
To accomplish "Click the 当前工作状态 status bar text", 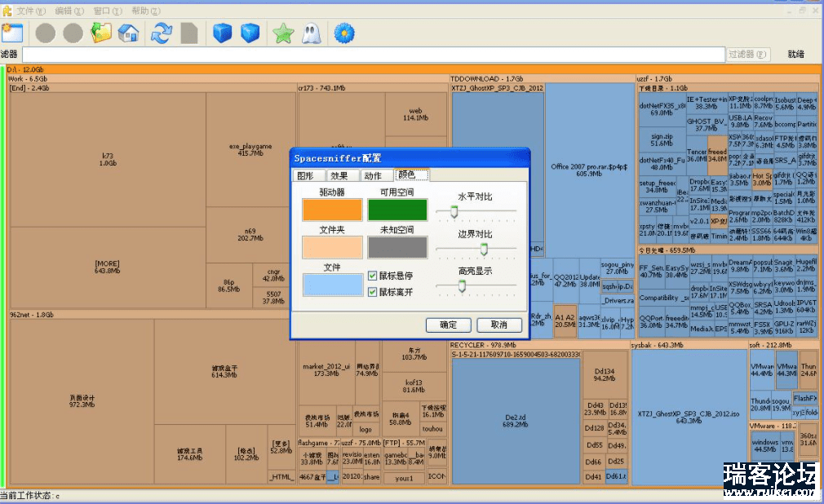I will (x=30, y=496).
